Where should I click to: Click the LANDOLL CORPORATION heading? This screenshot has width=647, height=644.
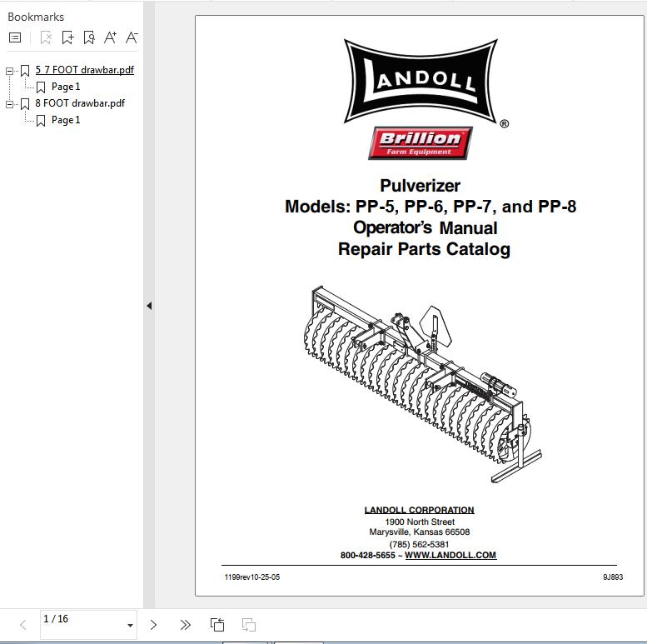(x=419, y=510)
